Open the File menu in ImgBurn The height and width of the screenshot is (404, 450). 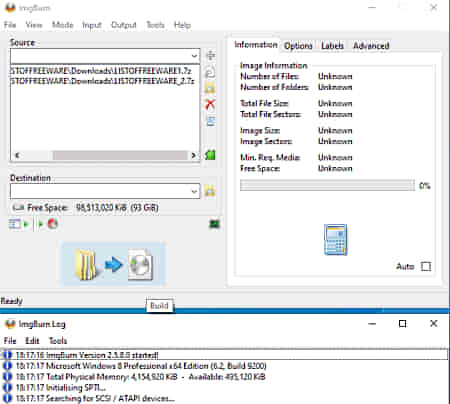tap(10, 25)
